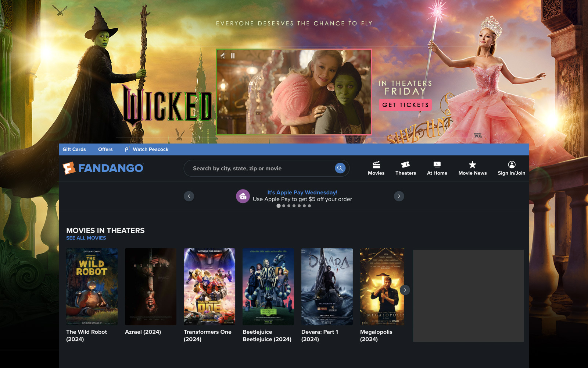
Task: Go to Fandango home via logo
Action: pos(103,168)
